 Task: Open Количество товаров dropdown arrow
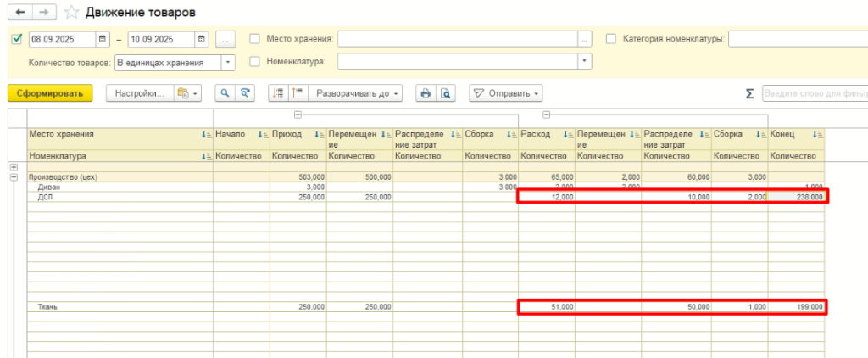tap(228, 63)
